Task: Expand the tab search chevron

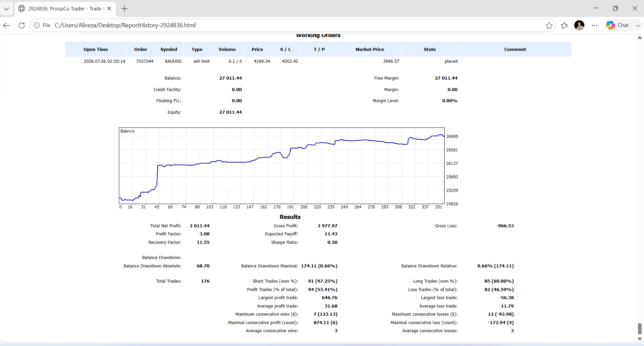Action: pos(6,9)
